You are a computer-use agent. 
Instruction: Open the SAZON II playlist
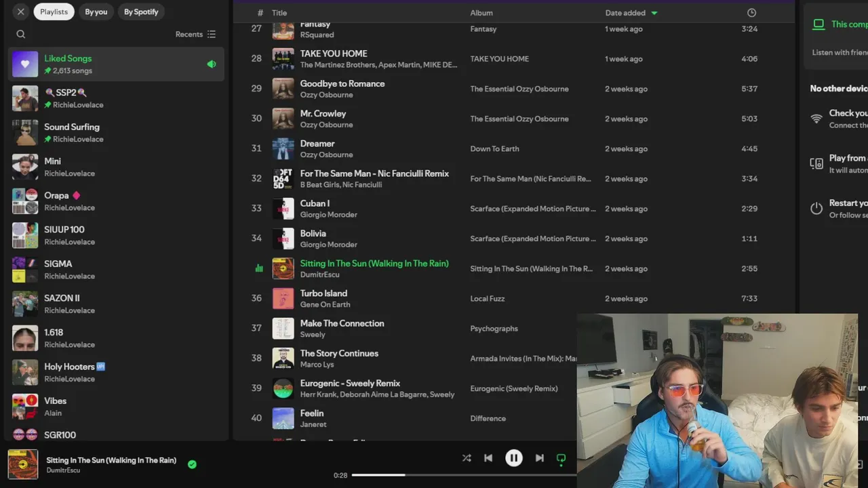pos(116,304)
